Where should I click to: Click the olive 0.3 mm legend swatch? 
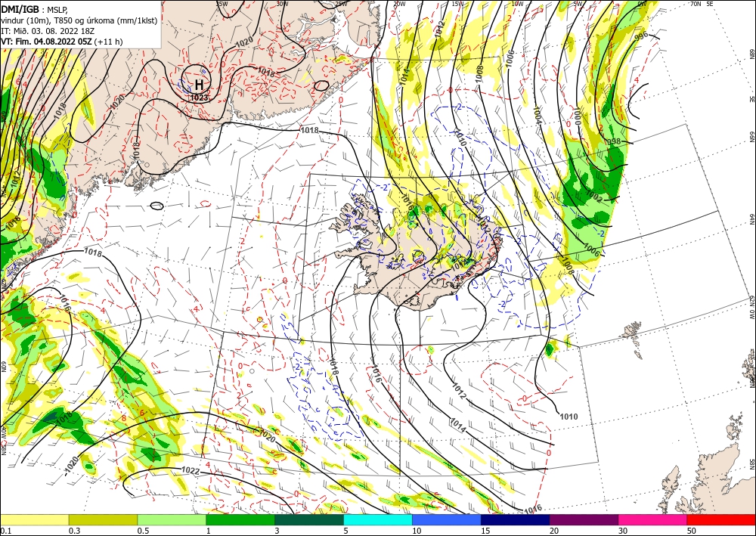pos(103,519)
